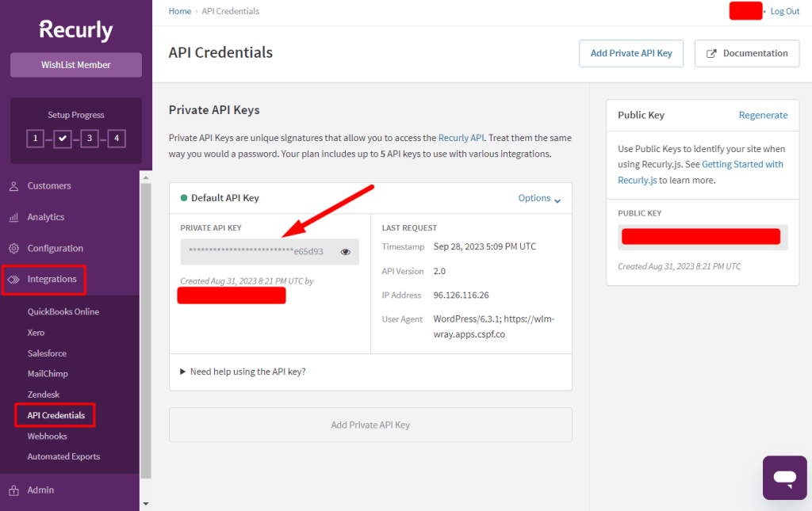Click the sidebar scroll up arrow
This screenshot has height=511, width=812.
point(146,177)
